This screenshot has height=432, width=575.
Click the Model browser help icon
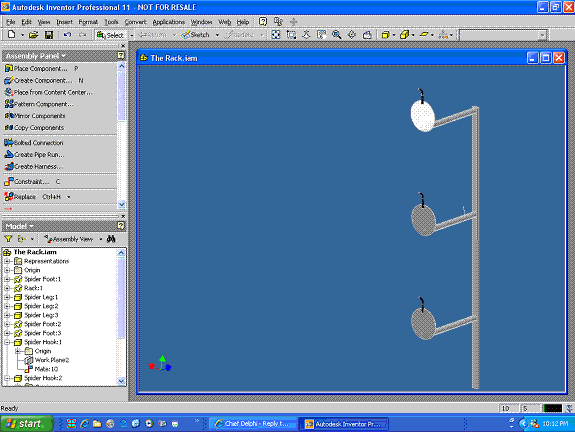click(x=121, y=226)
